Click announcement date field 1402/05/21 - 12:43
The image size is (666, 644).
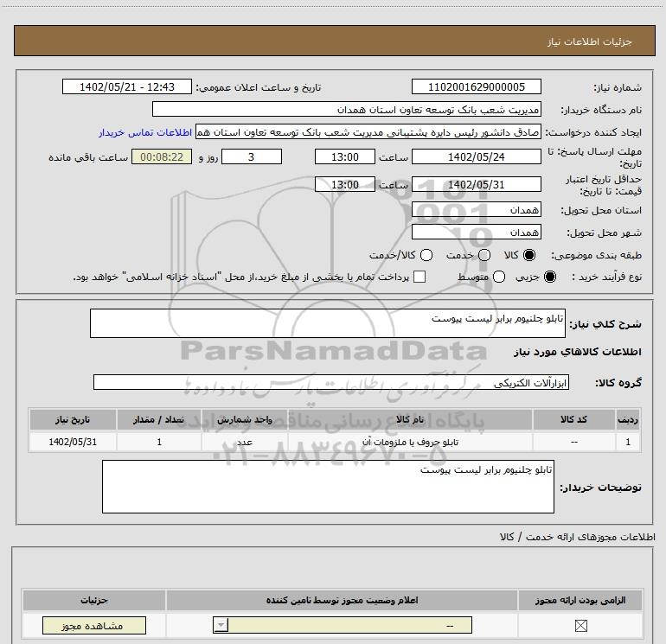tap(127, 86)
